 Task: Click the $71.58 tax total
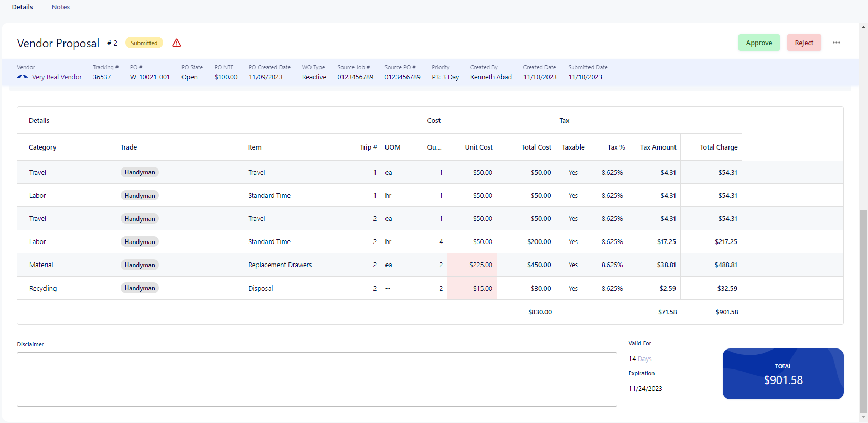click(x=667, y=312)
